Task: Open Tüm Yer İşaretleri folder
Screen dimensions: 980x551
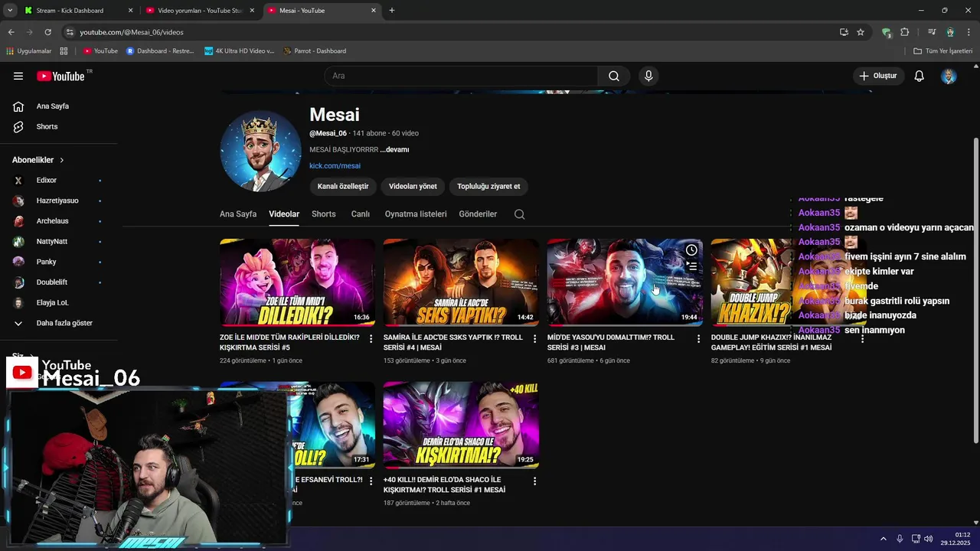Action: tap(943, 51)
